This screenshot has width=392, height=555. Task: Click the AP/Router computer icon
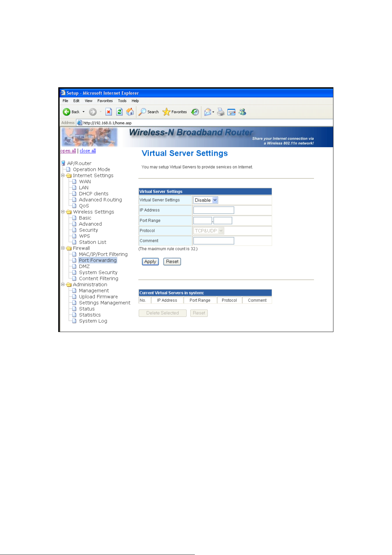[x=63, y=163]
